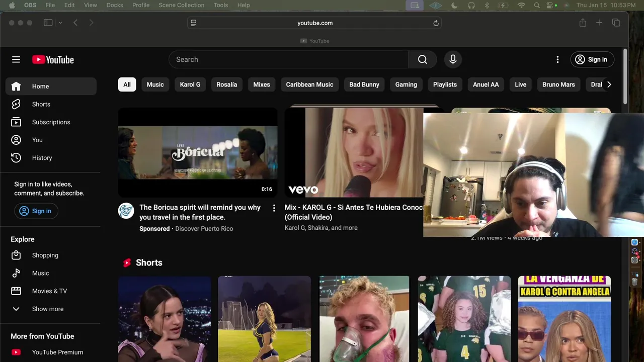Open the OBS Docks menu
This screenshot has width=644, height=362.
pos(115,5)
